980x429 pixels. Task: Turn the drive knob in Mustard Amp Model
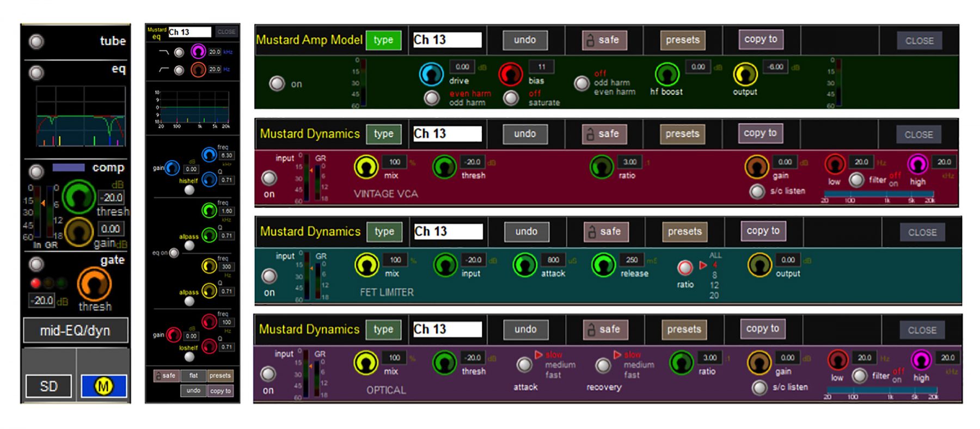point(431,74)
